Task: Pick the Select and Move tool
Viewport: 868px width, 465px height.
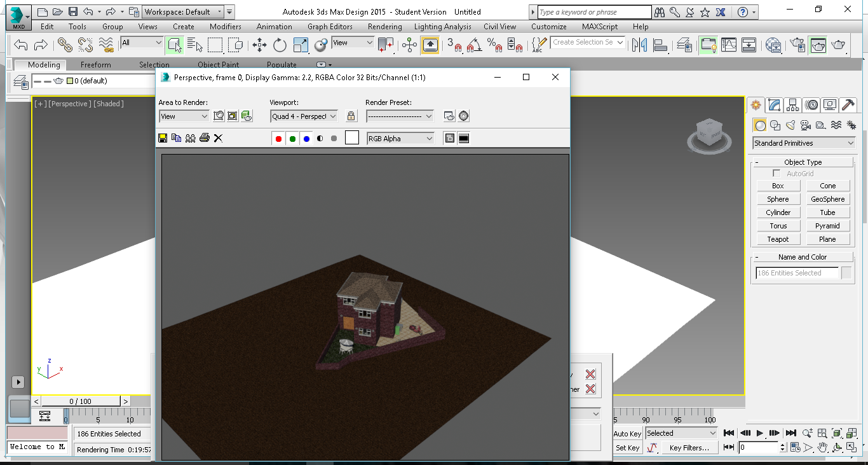Action: pyautogui.click(x=259, y=45)
